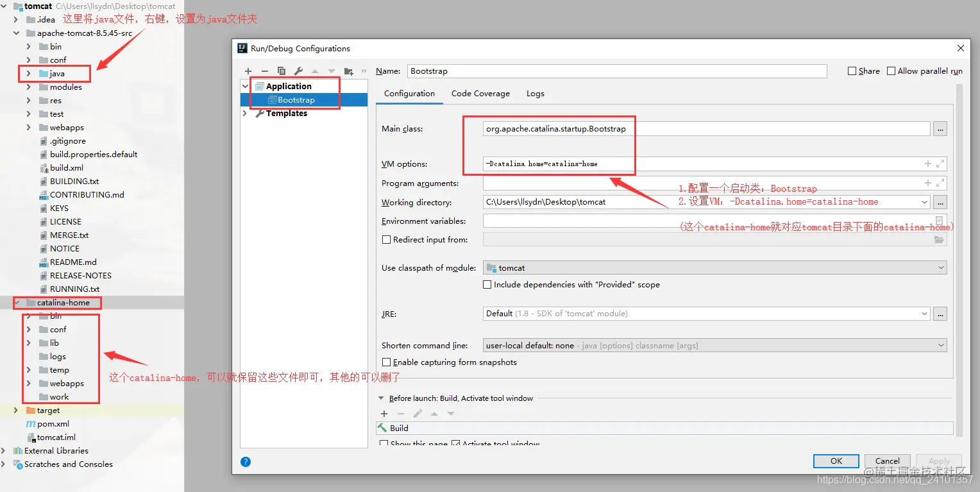Show more toolbar actions via the double chevron
This screenshot has width=980, height=492.
pos(364,71)
